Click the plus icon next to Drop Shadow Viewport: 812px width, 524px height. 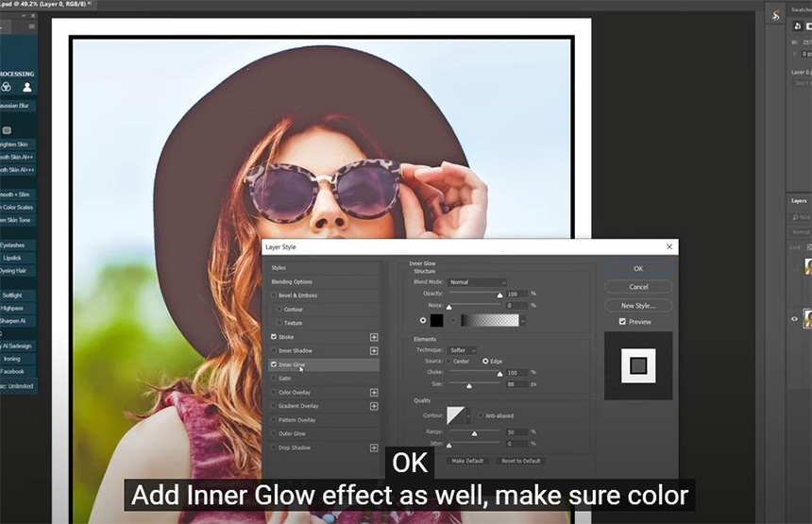click(x=374, y=448)
